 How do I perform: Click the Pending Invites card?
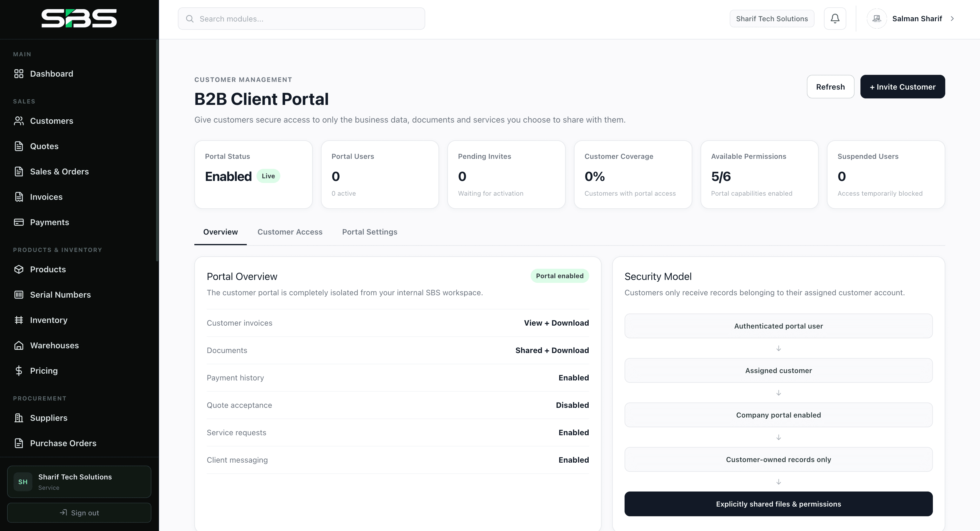pos(506,175)
